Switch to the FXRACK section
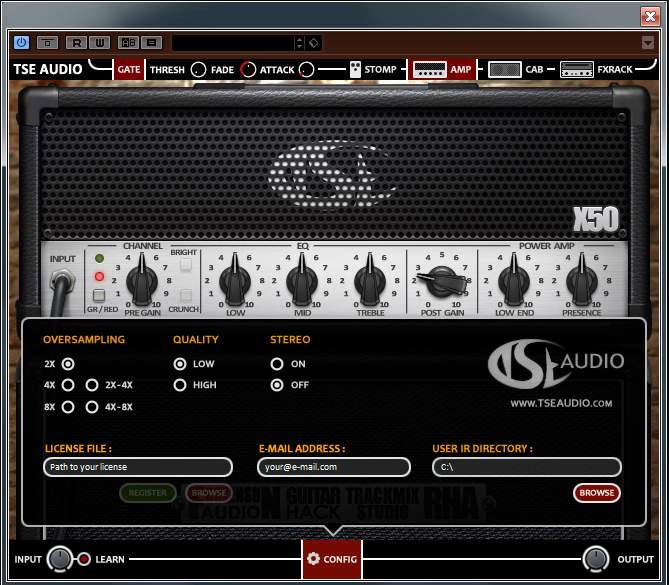Screen dimensions: 669x585 click(x=615, y=70)
